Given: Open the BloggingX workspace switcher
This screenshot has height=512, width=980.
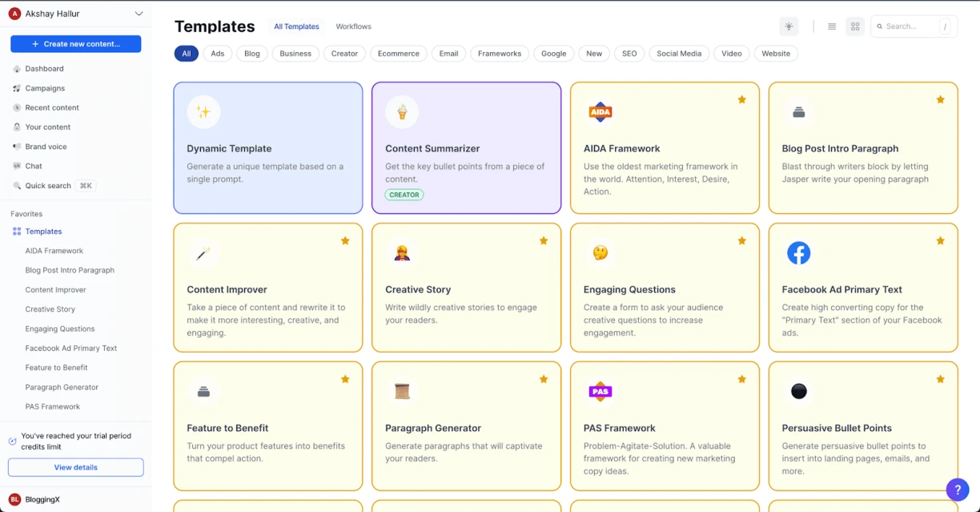Looking at the screenshot, I should (42, 499).
